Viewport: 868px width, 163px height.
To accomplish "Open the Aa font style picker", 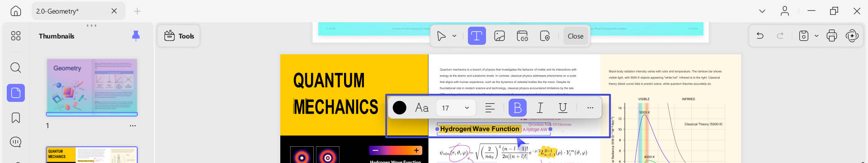I will tap(422, 108).
